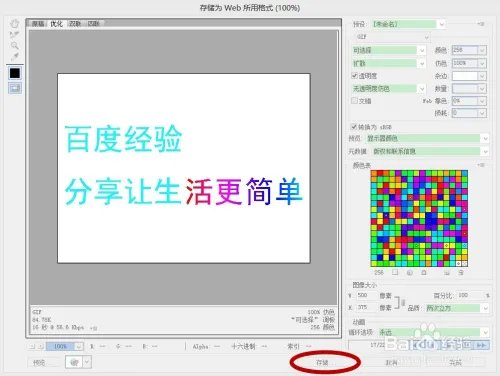Enable the 交错 interlaced checkbox
Viewport: 500px width, 376px height.
point(355,100)
